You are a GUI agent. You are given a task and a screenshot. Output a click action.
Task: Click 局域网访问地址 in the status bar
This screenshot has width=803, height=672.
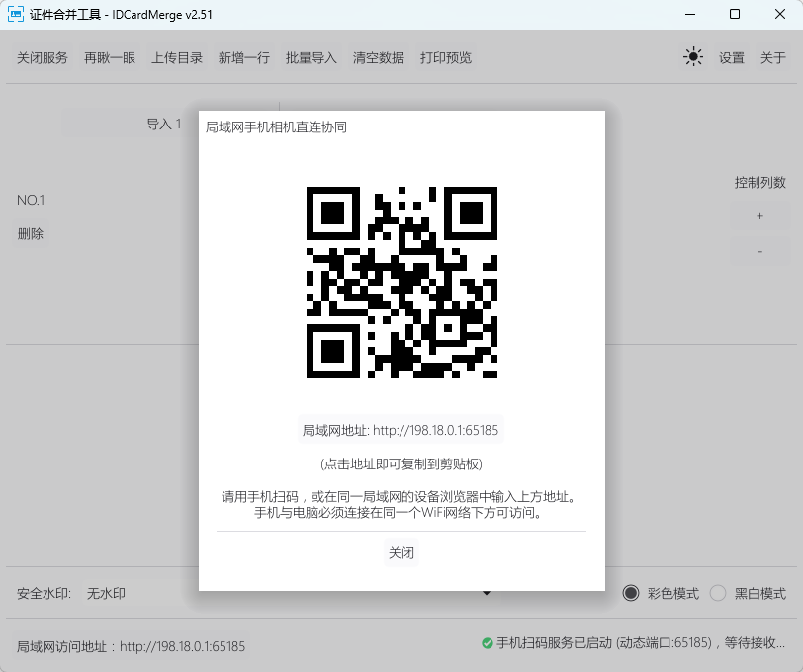[x=132, y=646]
